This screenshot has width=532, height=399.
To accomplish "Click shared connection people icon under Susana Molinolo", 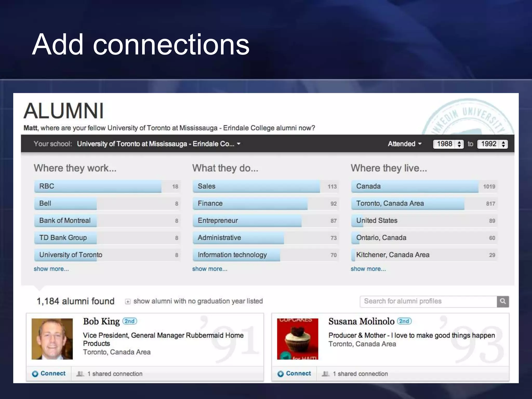I will coord(326,374).
